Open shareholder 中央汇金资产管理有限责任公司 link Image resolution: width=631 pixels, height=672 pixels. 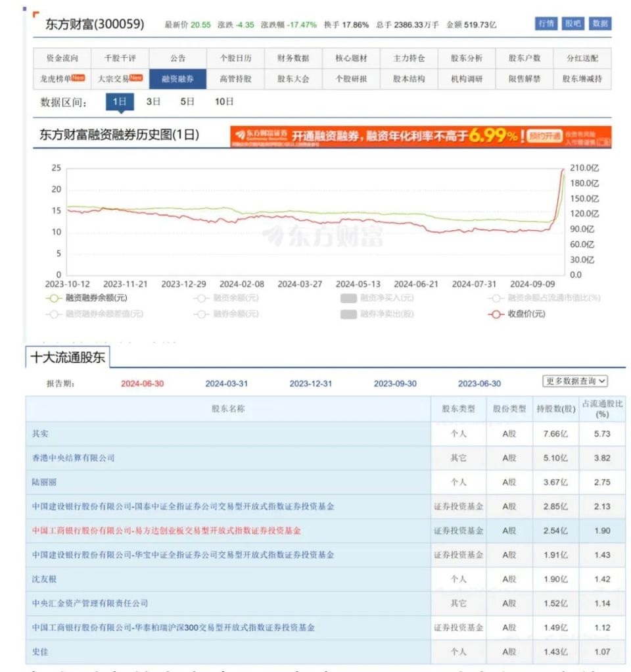point(90,604)
